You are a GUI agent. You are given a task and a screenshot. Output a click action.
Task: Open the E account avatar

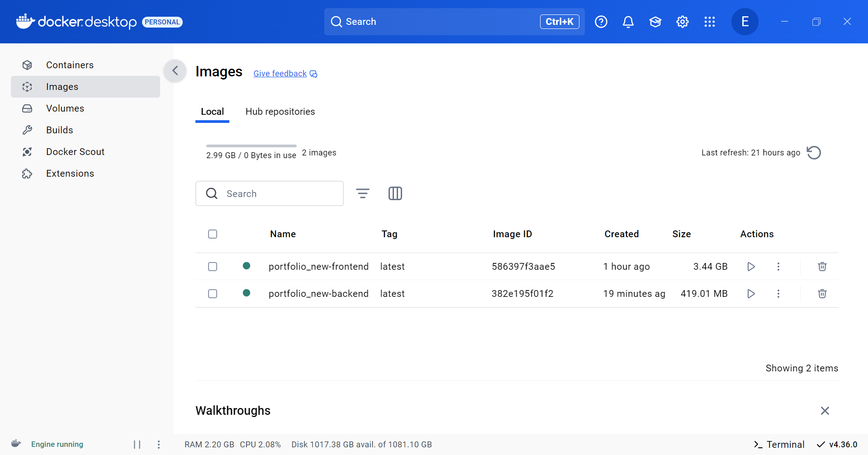(745, 22)
